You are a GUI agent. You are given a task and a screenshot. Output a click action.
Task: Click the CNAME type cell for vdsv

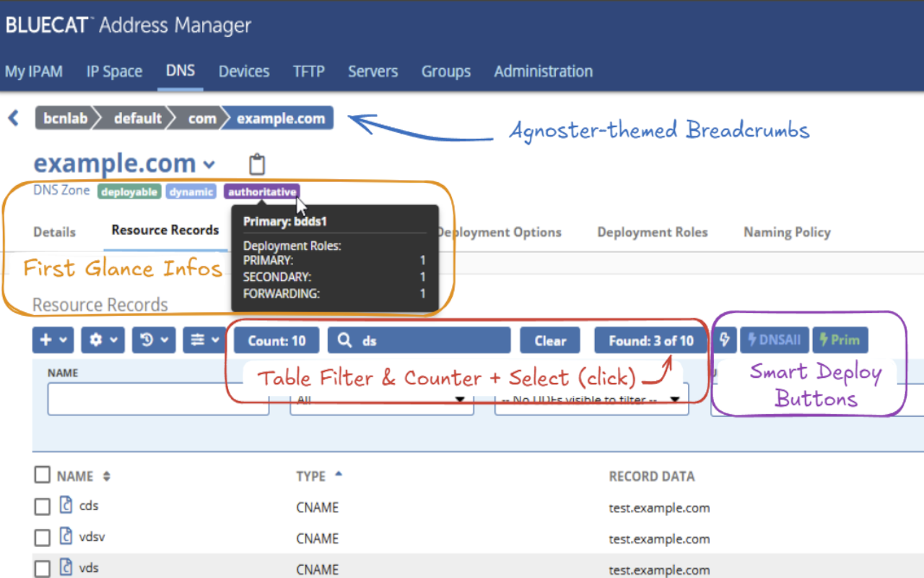pyautogui.click(x=318, y=538)
